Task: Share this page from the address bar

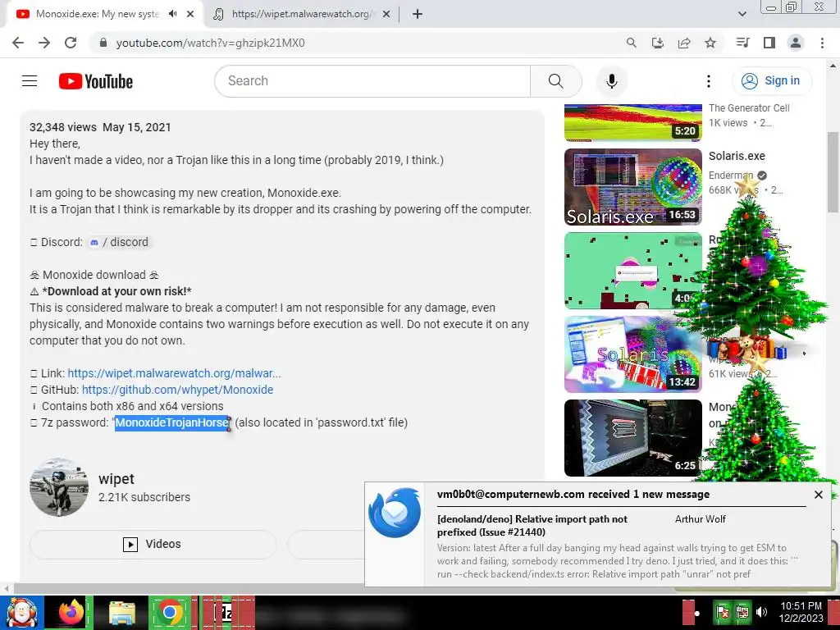Action: point(684,43)
